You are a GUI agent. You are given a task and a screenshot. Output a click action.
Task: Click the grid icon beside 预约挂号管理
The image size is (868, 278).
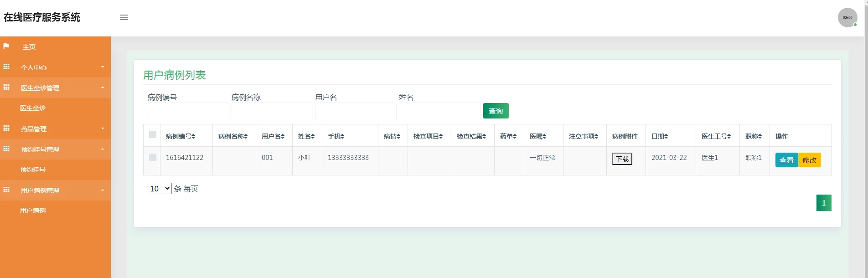click(6, 149)
